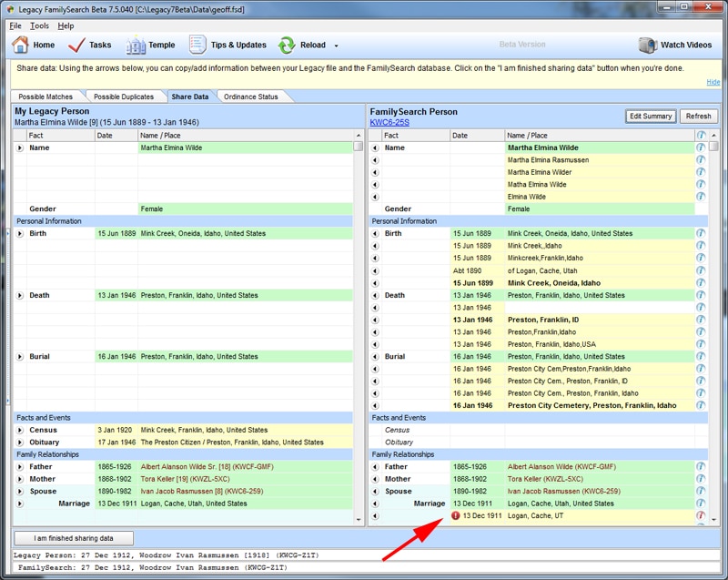This screenshot has height=580, width=728.
Task: Open the Help menu
Action: tap(66, 26)
